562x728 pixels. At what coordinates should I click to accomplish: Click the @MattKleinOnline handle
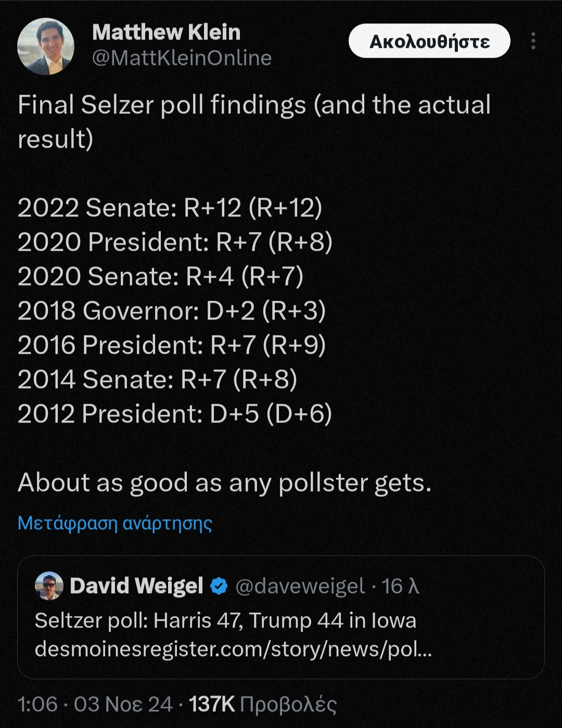point(182,58)
